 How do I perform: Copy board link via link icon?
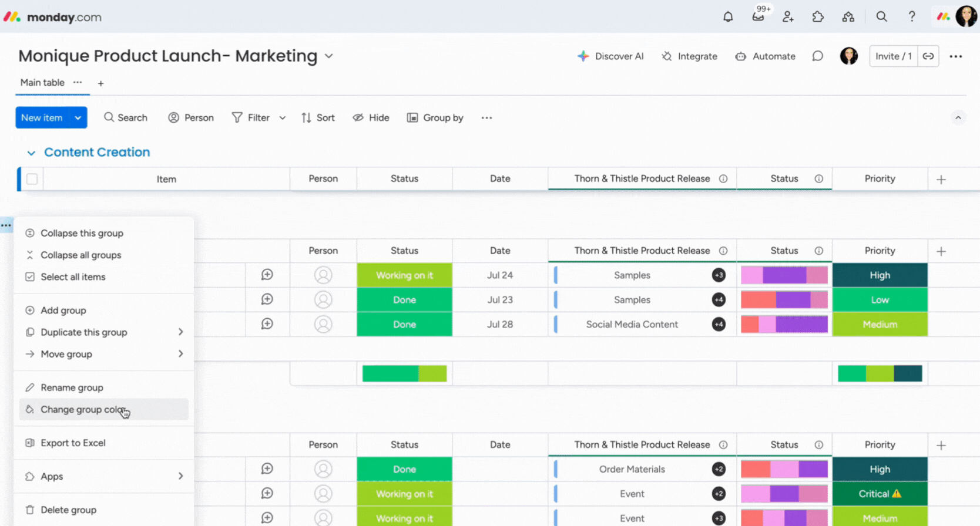(928, 56)
